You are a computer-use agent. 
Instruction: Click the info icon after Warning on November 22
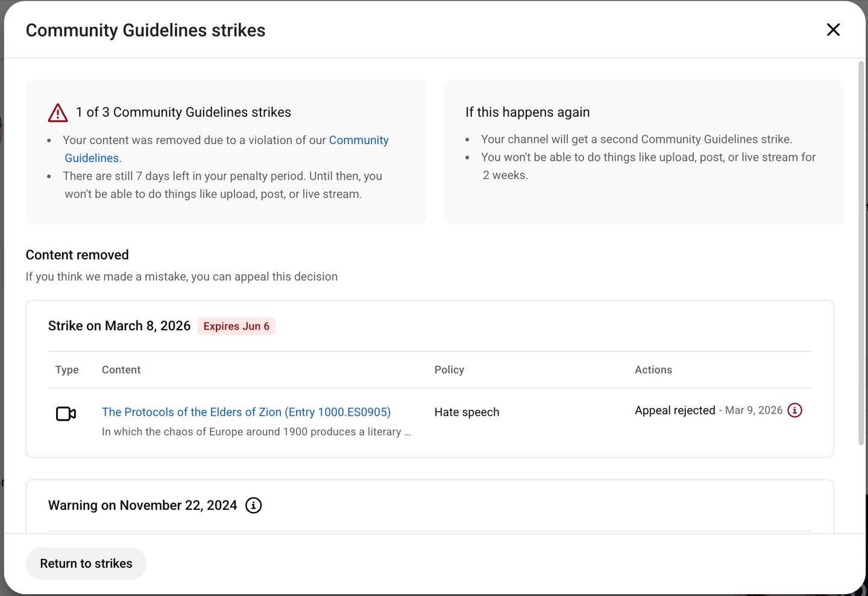[x=253, y=505]
